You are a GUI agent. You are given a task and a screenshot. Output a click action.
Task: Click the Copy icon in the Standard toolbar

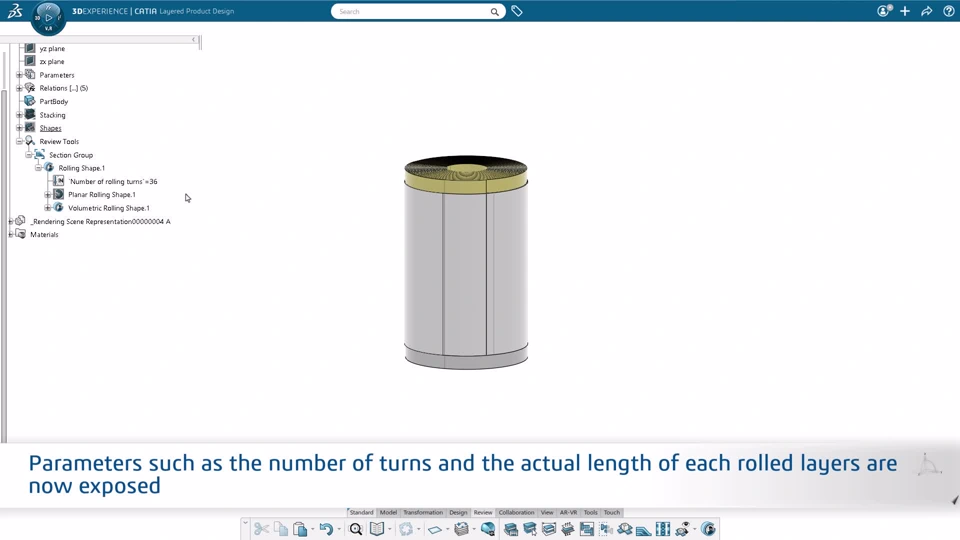(281, 529)
